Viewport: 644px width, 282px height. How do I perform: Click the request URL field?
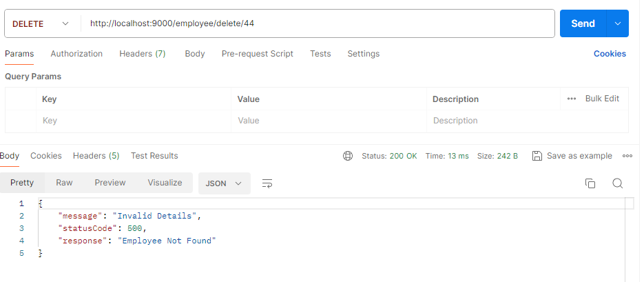coord(317,23)
